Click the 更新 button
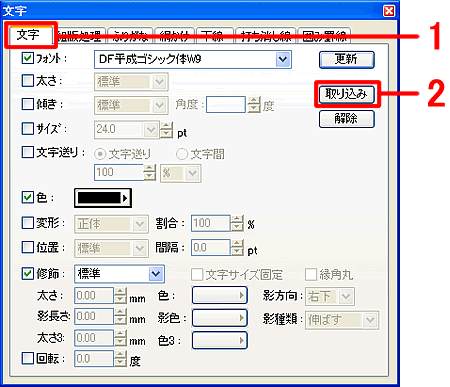Screen dimensions: 450x387 [x=346, y=60]
